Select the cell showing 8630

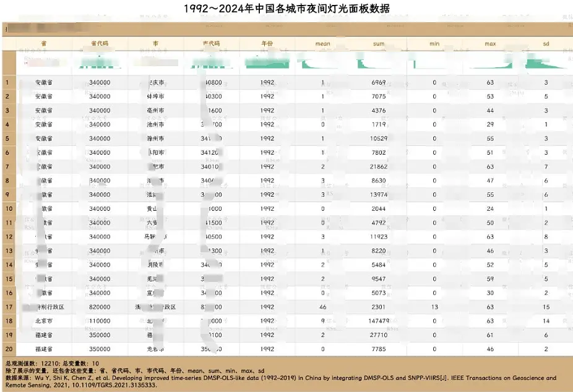(x=379, y=181)
